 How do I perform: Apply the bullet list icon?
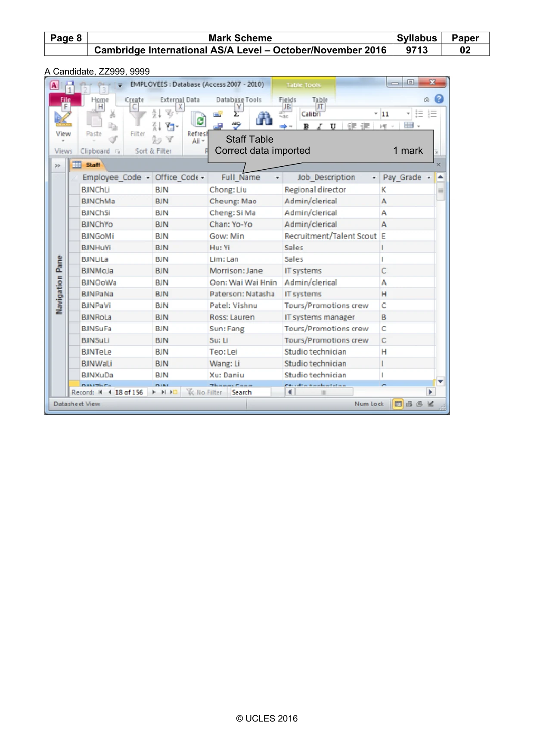click(x=419, y=114)
